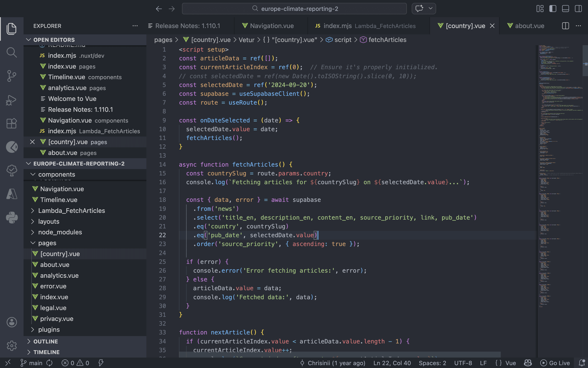Open the Python activity bar icon

[x=11, y=217]
